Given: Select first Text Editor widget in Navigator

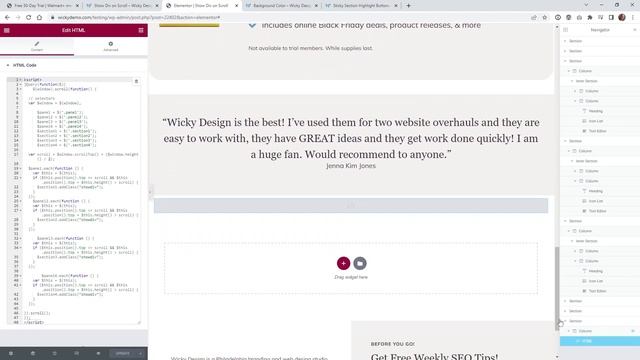Looking at the screenshot, I should point(597,131).
